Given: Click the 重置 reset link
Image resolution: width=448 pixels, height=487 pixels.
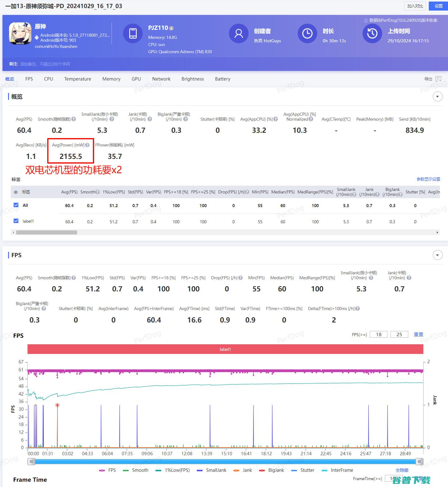Looking at the screenshot, I should [x=418, y=334].
